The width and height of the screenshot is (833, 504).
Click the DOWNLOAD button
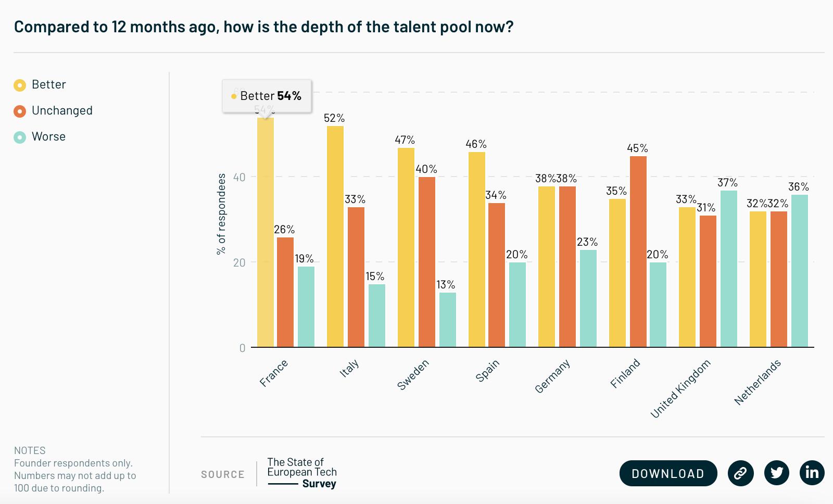click(x=668, y=473)
